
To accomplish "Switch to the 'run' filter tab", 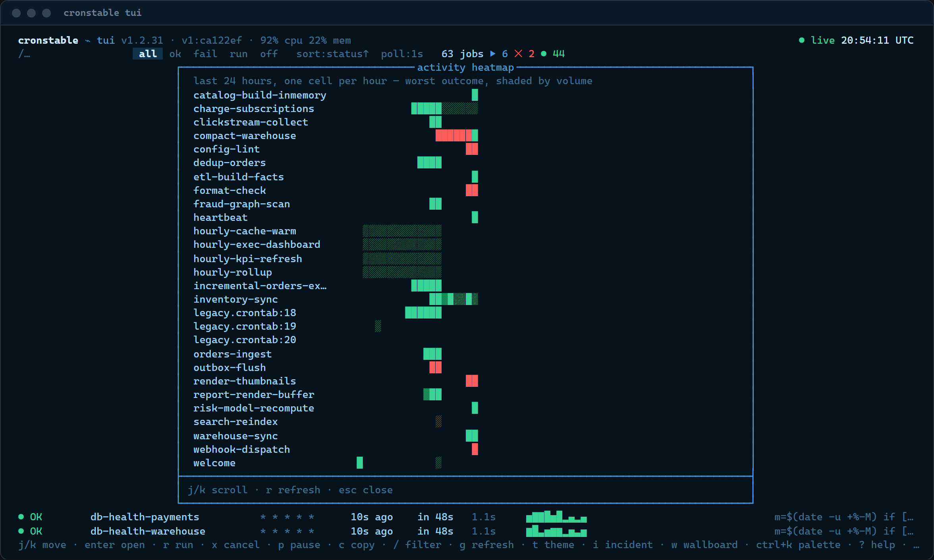I will pyautogui.click(x=238, y=54).
